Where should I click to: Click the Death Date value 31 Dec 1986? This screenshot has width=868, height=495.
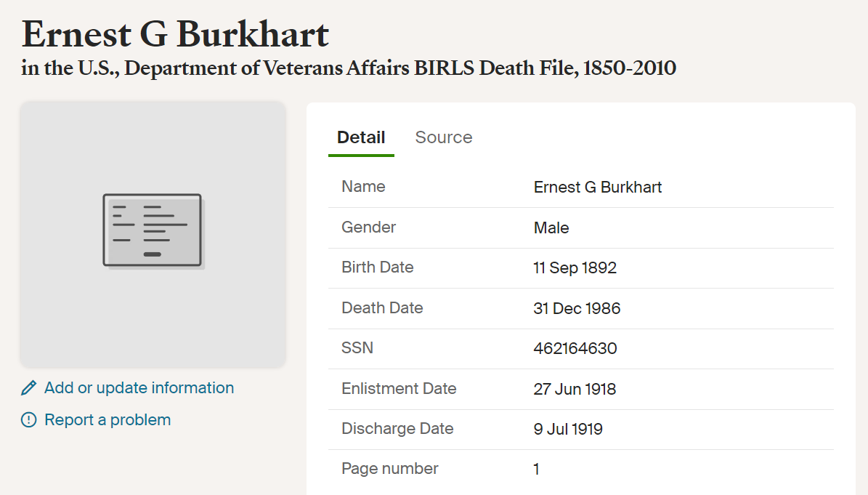(x=577, y=308)
